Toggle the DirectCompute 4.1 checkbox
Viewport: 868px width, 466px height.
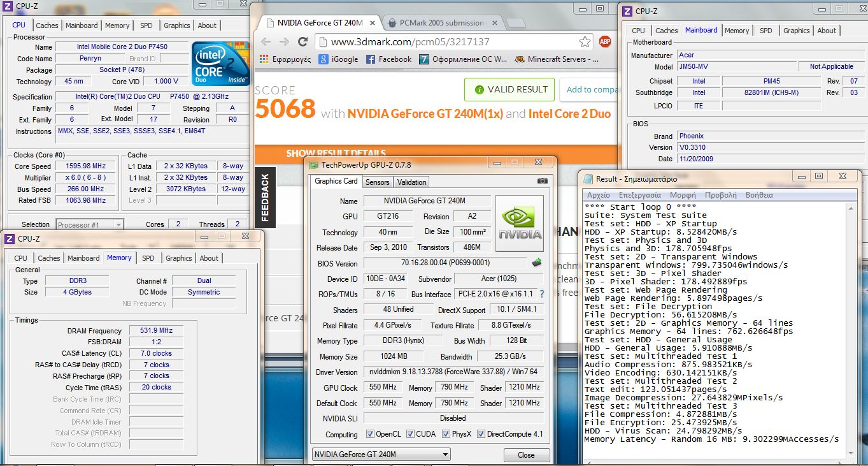pyautogui.click(x=481, y=434)
